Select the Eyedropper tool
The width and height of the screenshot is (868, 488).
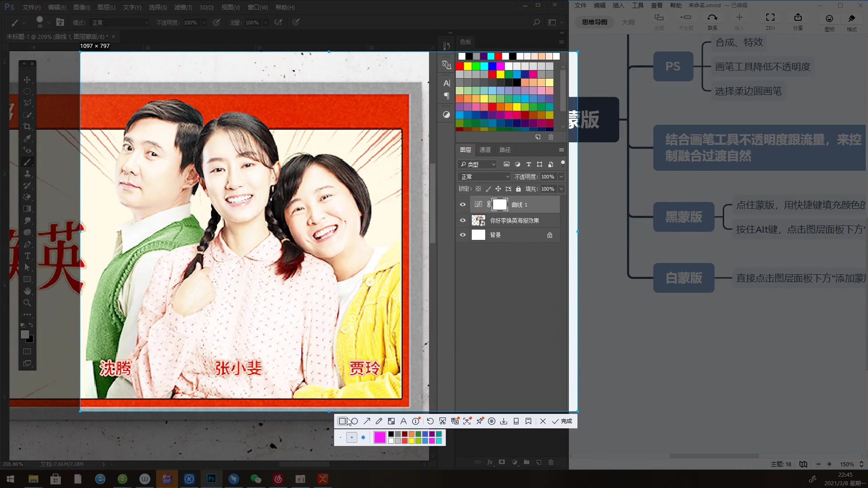tap(27, 138)
